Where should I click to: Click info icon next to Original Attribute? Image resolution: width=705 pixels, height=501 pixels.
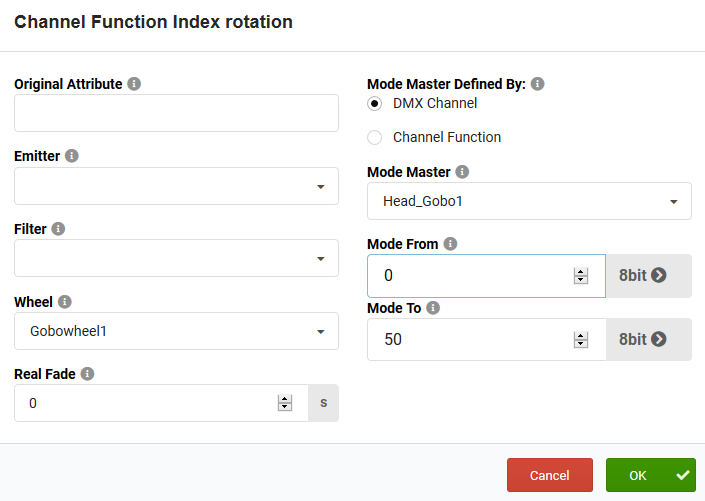(134, 84)
